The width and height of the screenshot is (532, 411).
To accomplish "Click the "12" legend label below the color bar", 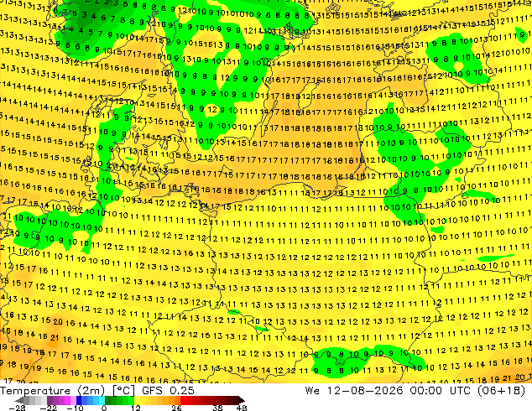I will [x=136, y=408].
